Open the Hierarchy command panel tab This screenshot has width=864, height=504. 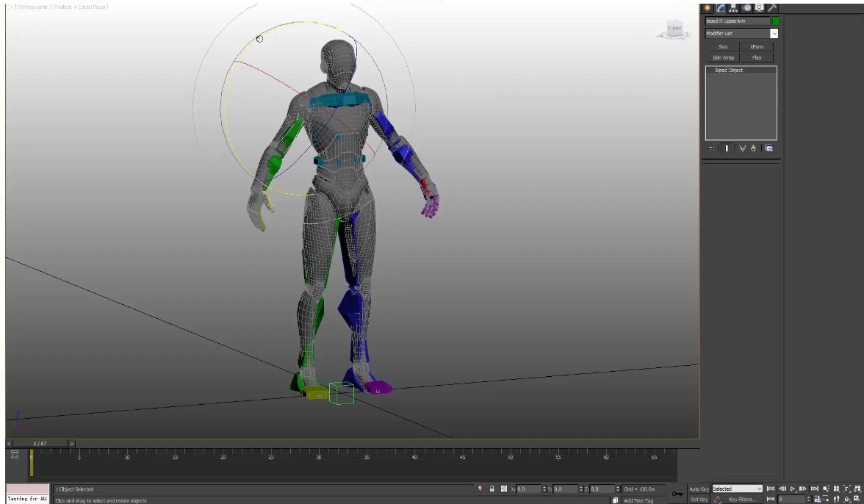click(x=733, y=7)
